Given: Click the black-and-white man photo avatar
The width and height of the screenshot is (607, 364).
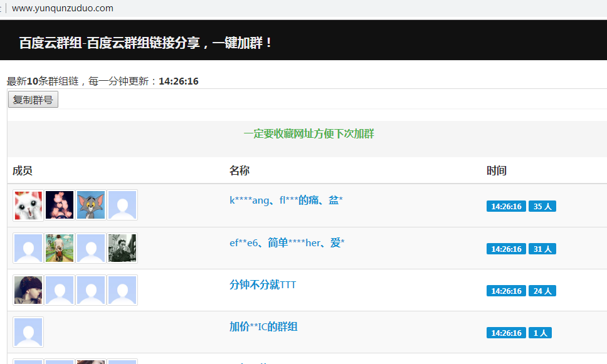Looking at the screenshot, I should pyautogui.click(x=122, y=248).
